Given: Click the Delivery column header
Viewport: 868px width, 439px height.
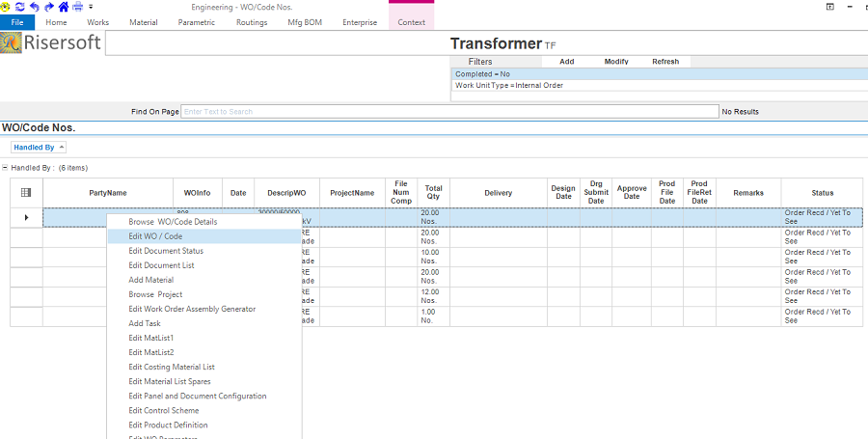Looking at the screenshot, I should click(499, 193).
